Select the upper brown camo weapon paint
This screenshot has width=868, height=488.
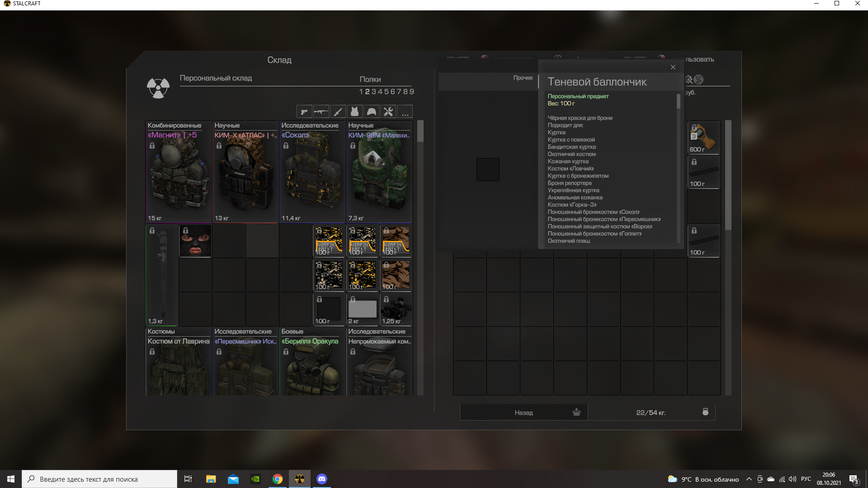tap(396, 240)
